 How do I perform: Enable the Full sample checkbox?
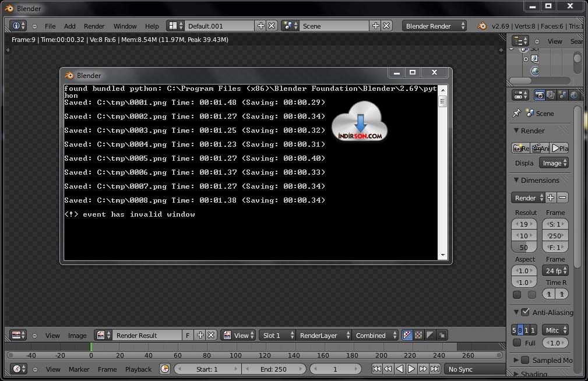[517, 343]
